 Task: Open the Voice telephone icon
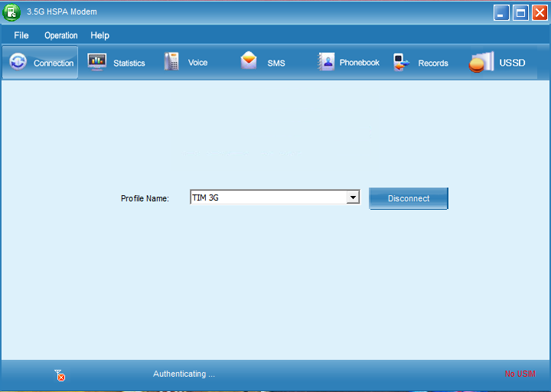click(172, 61)
